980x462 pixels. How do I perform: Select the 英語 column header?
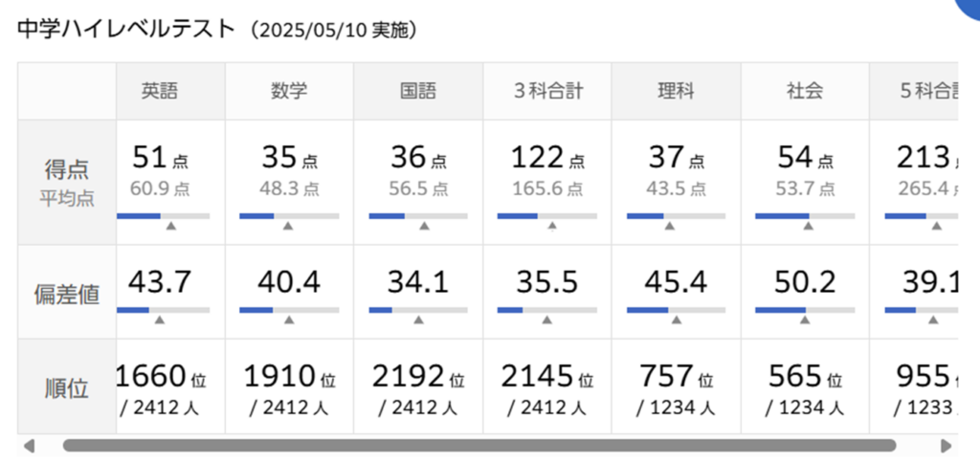pyautogui.click(x=160, y=92)
